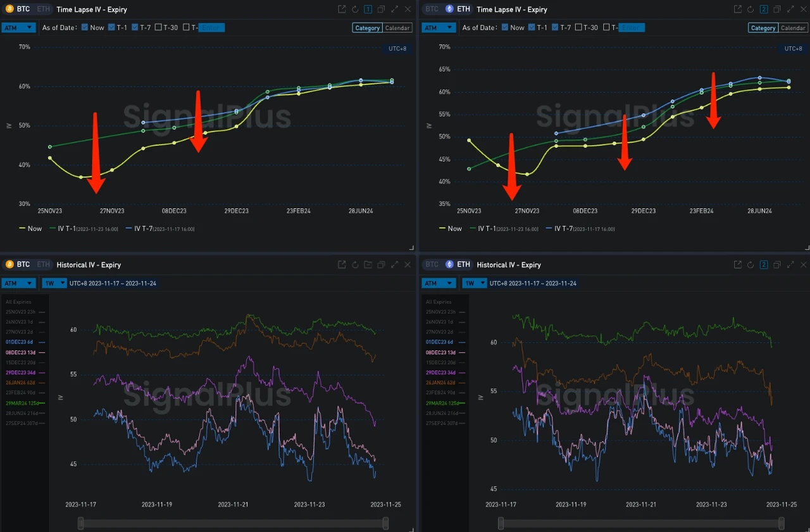Duplicate the ETH Time Lapse IV panel
This screenshot has height=532, width=810.
776,9
